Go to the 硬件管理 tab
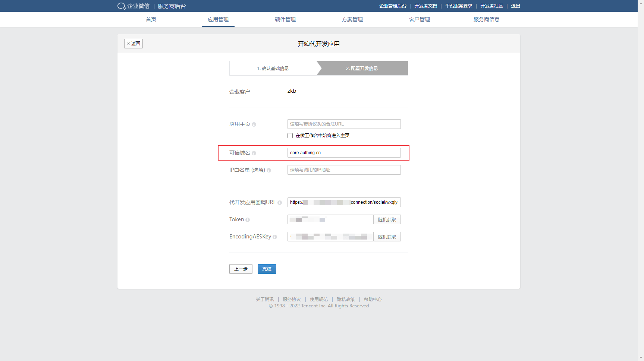The image size is (644, 361). pyautogui.click(x=285, y=19)
